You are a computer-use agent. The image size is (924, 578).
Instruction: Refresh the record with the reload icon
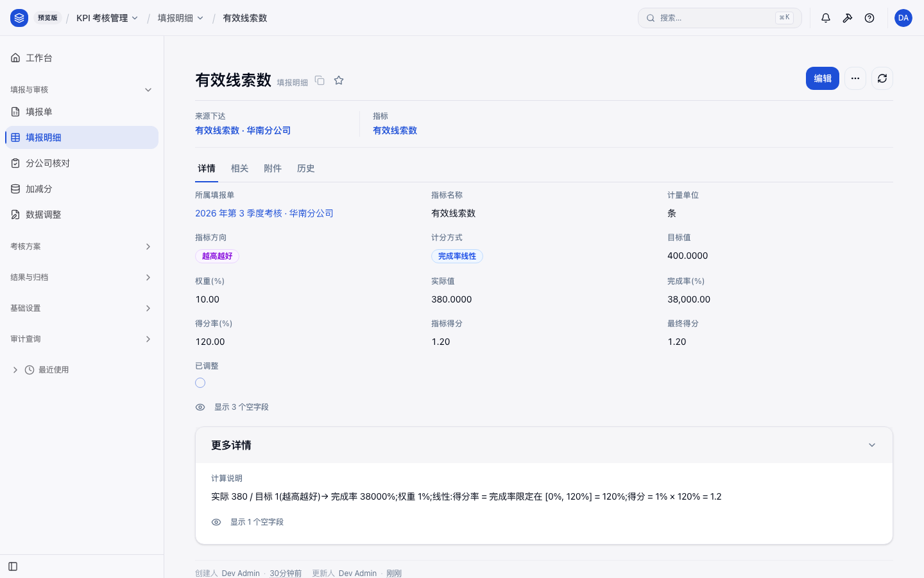click(882, 78)
